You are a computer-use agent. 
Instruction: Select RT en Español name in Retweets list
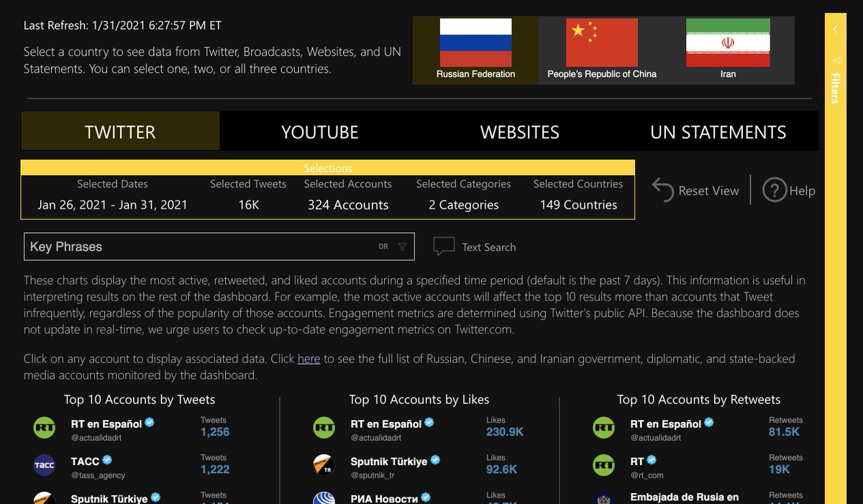666,423
